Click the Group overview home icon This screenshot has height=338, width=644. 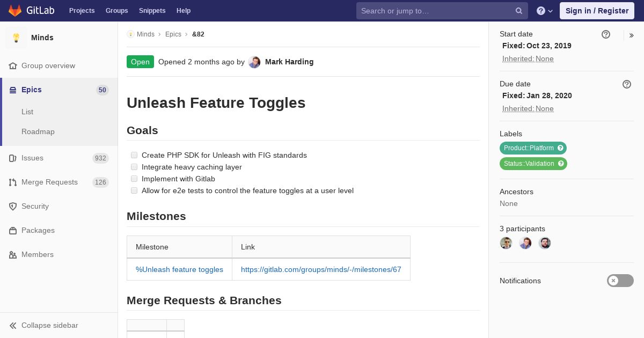click(x=13, y=66)
